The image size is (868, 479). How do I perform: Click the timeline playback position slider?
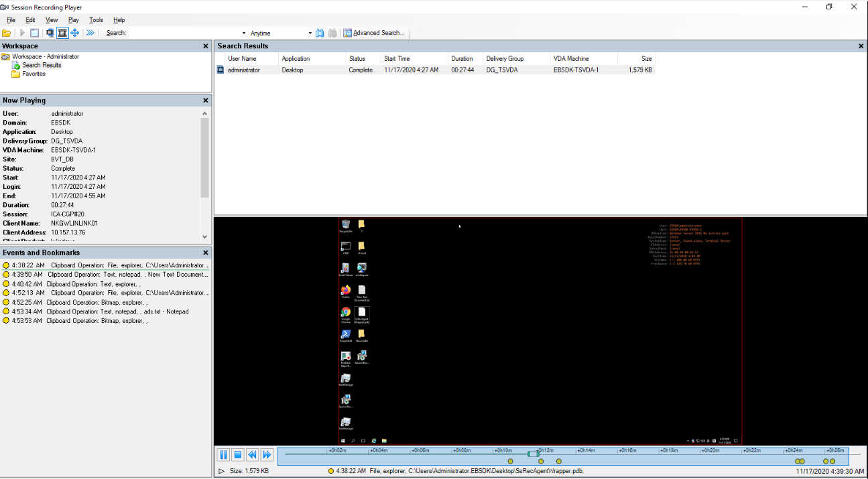pos(534,454)
